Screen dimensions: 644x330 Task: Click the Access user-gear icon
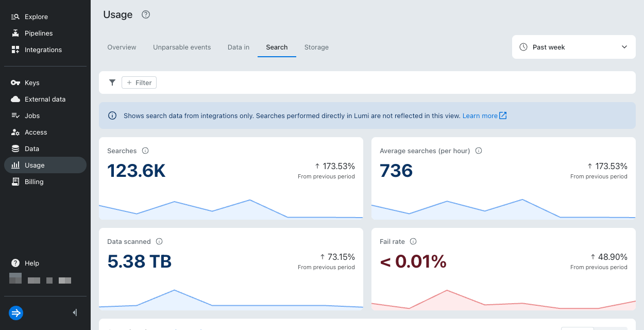click(x=15, y=132)
